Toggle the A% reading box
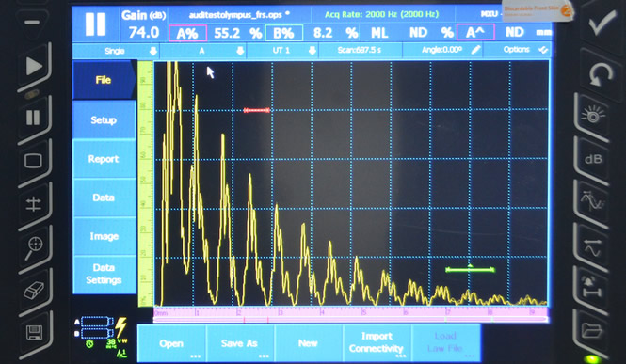Image resolution: width=626 pixels, height=364 pixels. click(187, 33)
